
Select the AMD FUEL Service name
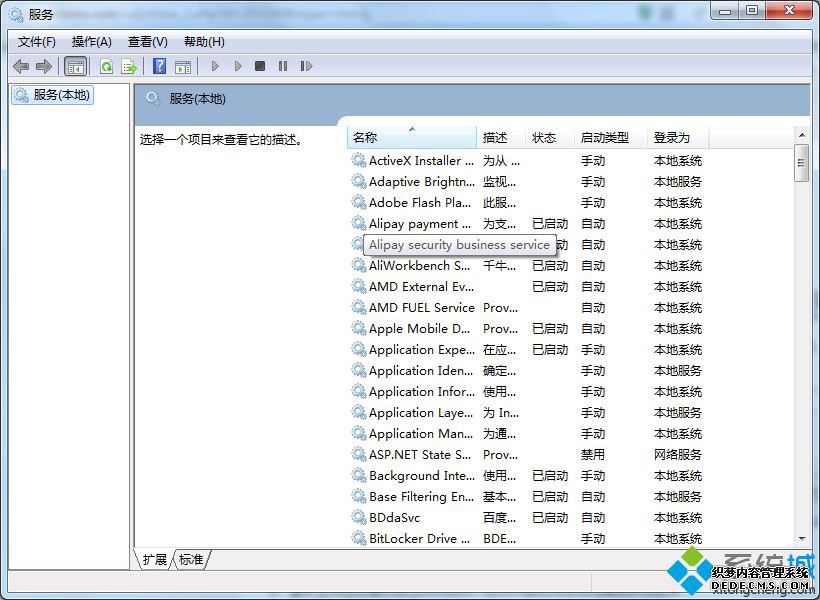422,308
